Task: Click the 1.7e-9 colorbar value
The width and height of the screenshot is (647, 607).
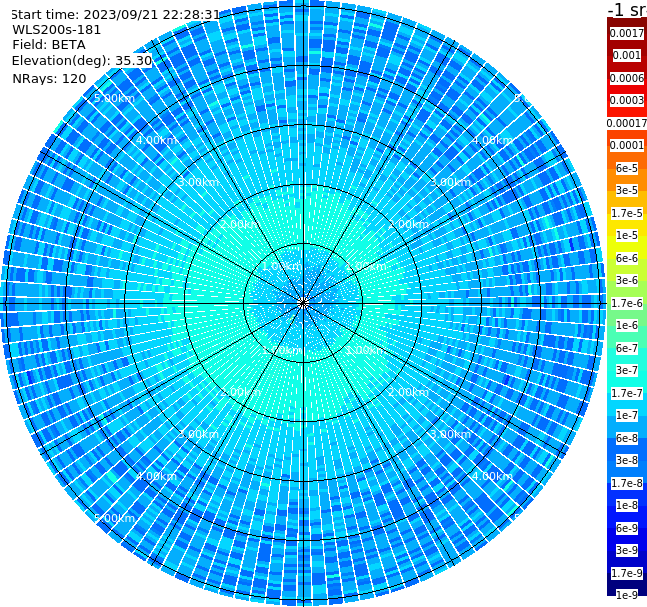Action: coord(627,573)
